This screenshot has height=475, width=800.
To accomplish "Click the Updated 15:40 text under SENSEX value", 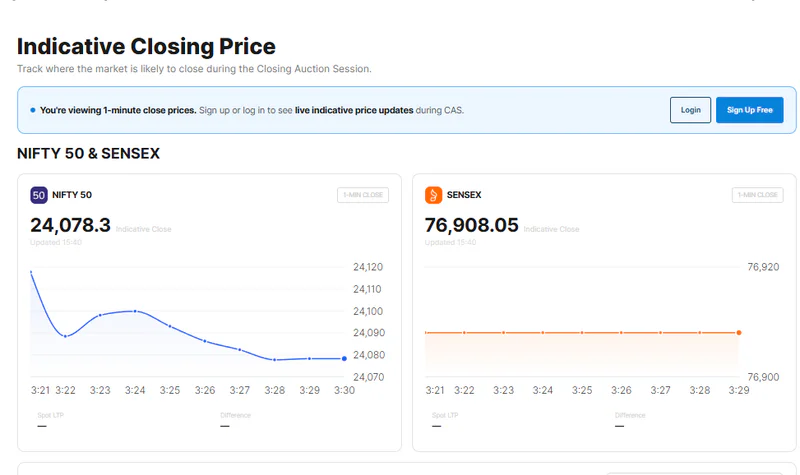I will [x=451, y=242].
